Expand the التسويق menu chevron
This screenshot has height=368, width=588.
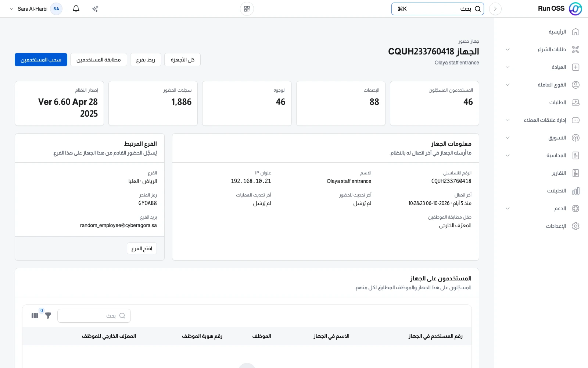pyautogui.click(x=508, y=138)
